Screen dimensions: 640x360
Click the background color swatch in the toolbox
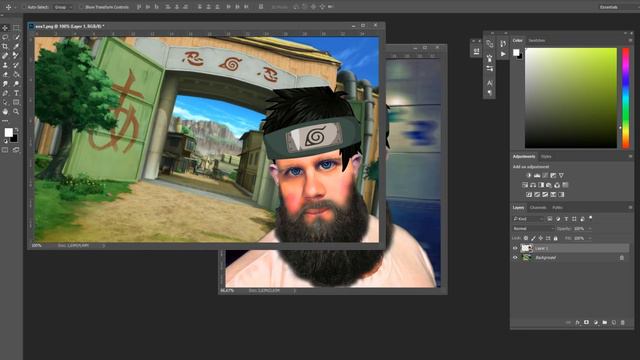(x=14, y=139)
